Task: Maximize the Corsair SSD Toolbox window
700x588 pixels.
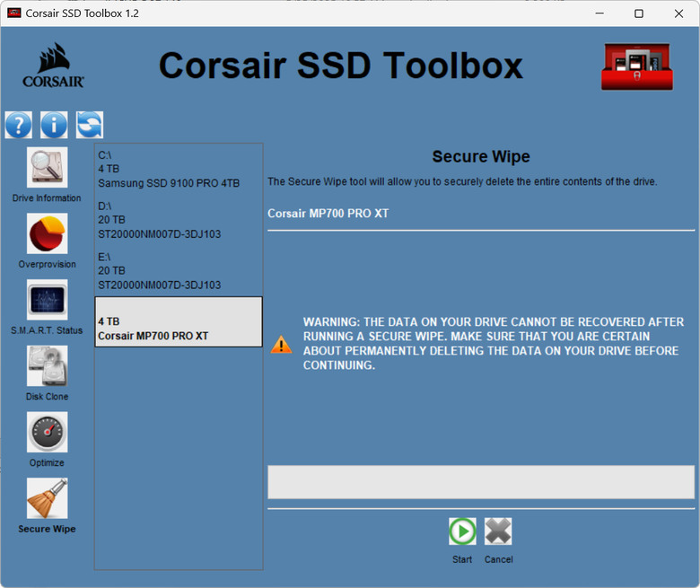Action: click(639, 13)
